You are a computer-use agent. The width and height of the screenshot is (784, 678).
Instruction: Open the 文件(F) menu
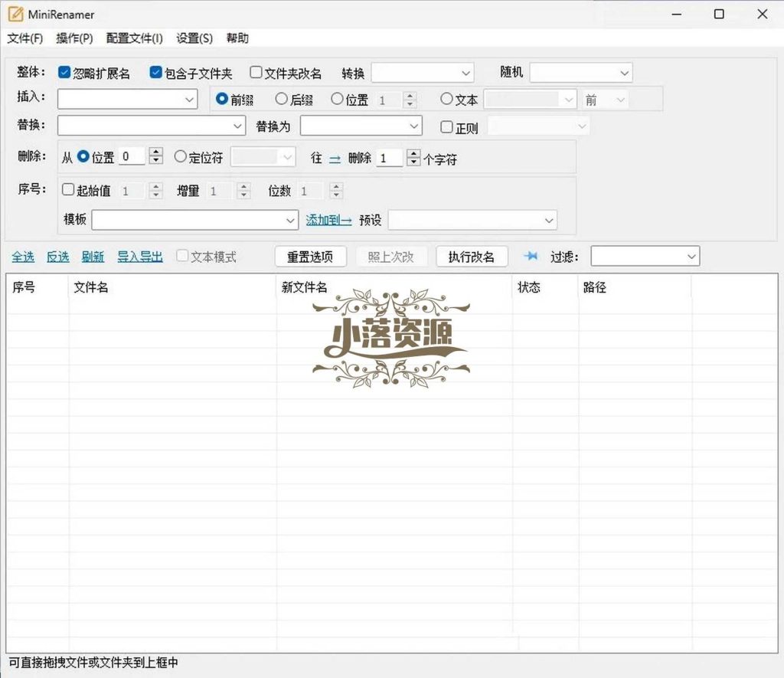tap(25, 38)
